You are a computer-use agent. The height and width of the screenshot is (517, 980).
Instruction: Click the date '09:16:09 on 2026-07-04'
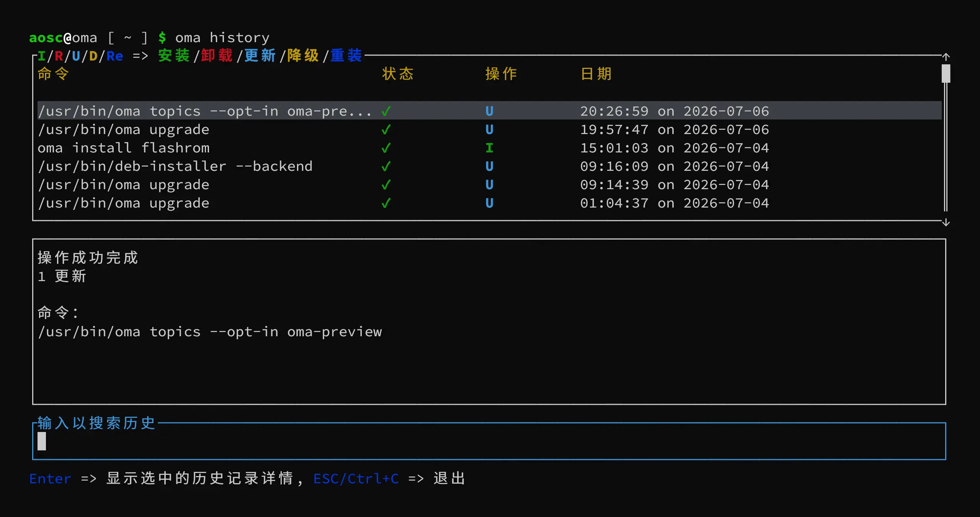(675, 166)
